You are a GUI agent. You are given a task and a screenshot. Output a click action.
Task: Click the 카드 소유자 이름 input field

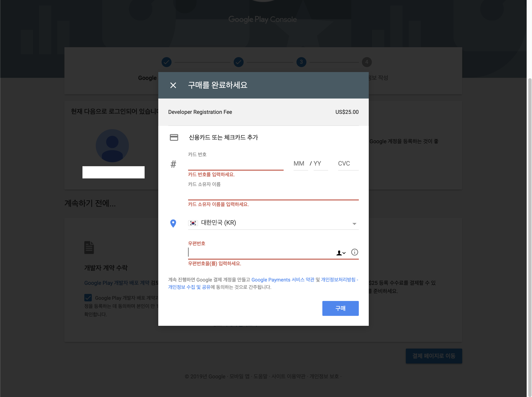tap(273, 194)
